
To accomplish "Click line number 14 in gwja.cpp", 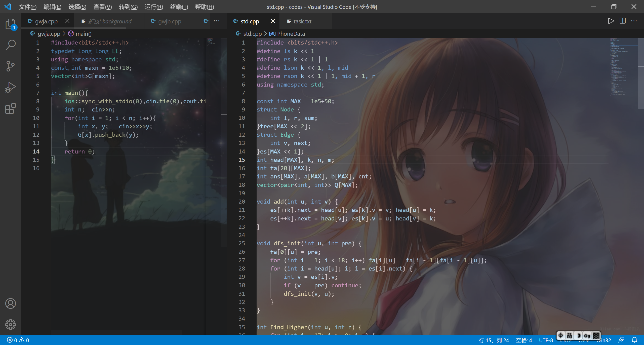I will tap(36, 151).
